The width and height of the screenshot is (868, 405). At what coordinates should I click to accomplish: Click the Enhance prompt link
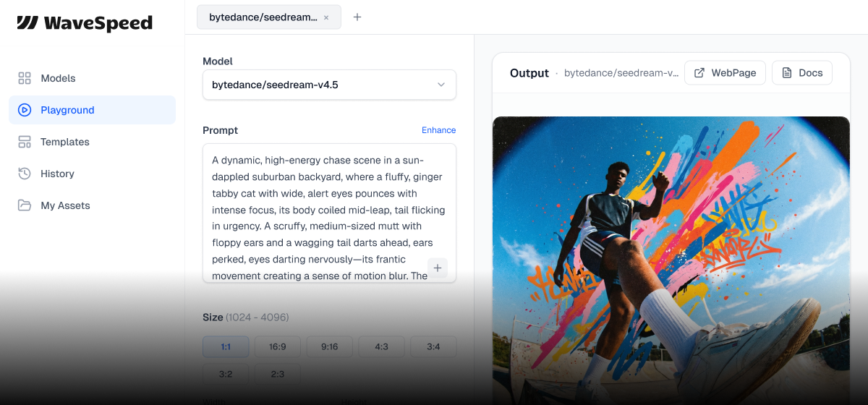438,130
